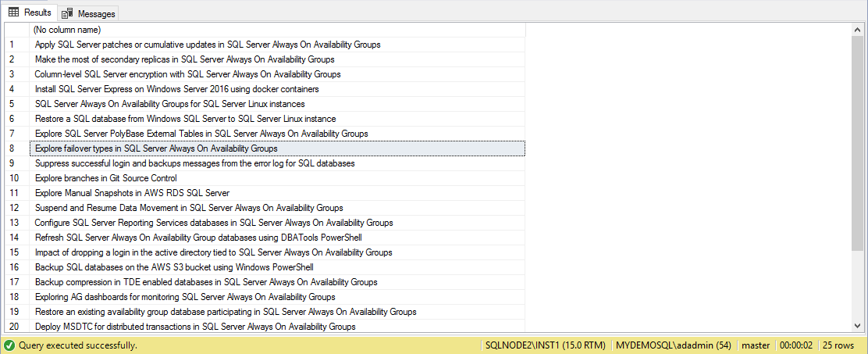
Task: Select Column-level SQL Server encryption row
Action: click(277, 74)
